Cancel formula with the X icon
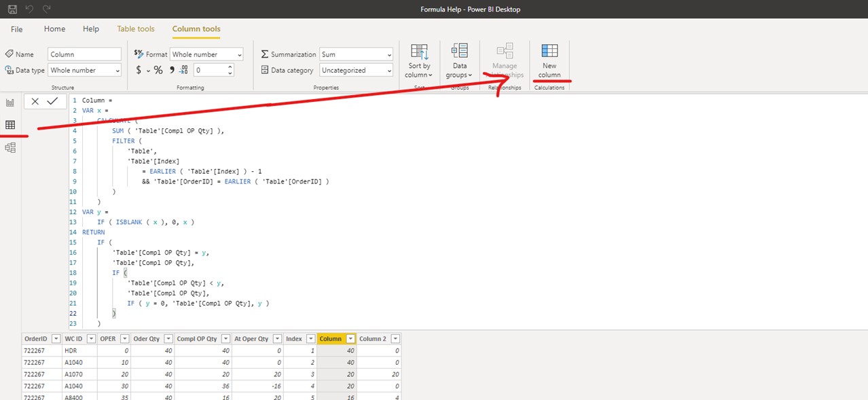Image resolution: width=868 pixels, height=400 pixels. (x=35, y=101)
